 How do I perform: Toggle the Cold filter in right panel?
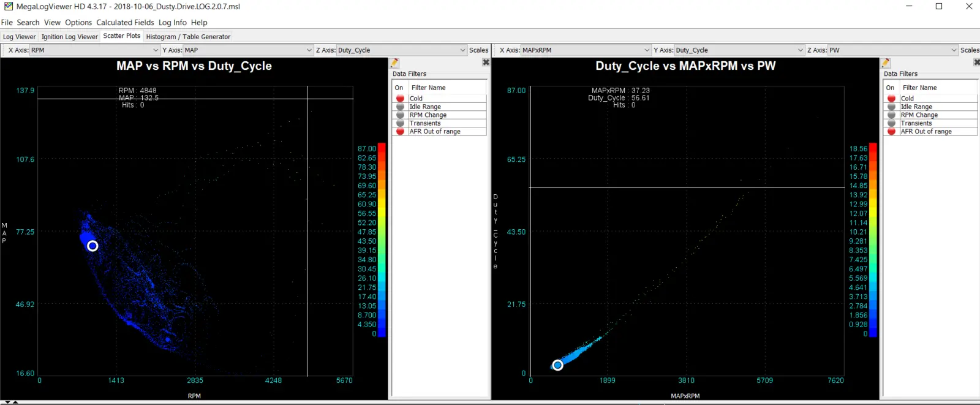pyautogui.click(x=891, y=98)
